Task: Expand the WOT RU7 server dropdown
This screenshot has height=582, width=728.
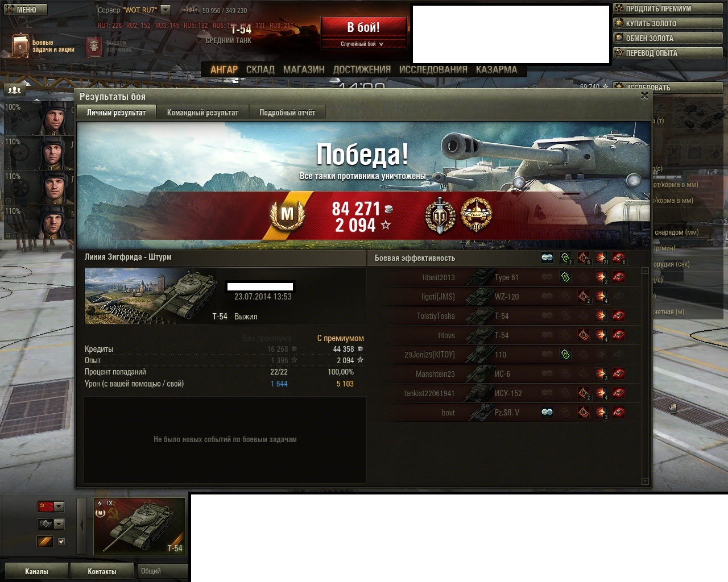Action: (166, 10)
